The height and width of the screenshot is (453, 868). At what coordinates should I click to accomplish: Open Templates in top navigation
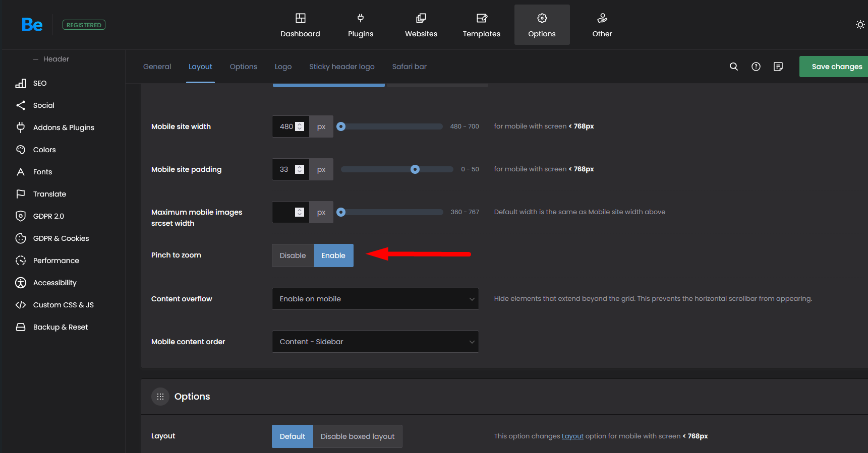pos(481,25)
